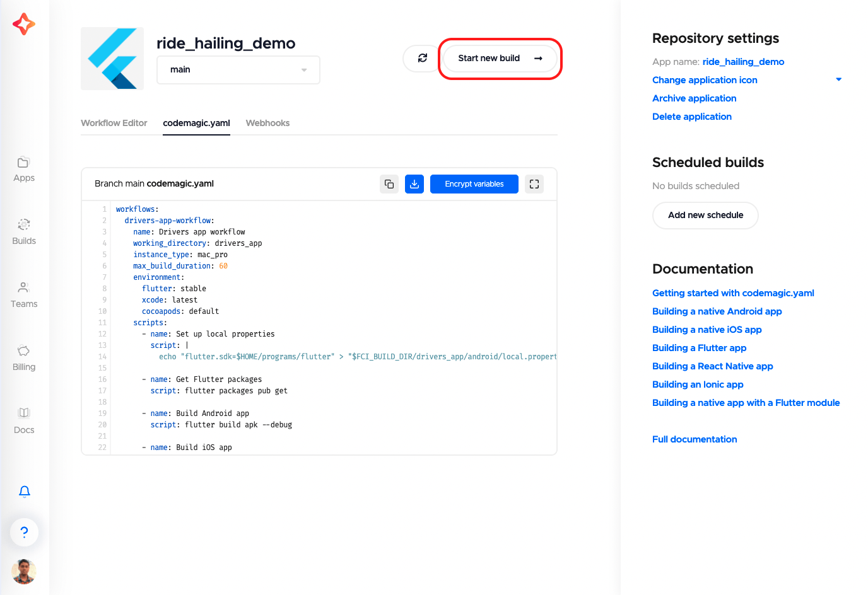Click the 'drivers-app-workflow:' line
Screen dimensions: 868x595
(x=169, y=221)
